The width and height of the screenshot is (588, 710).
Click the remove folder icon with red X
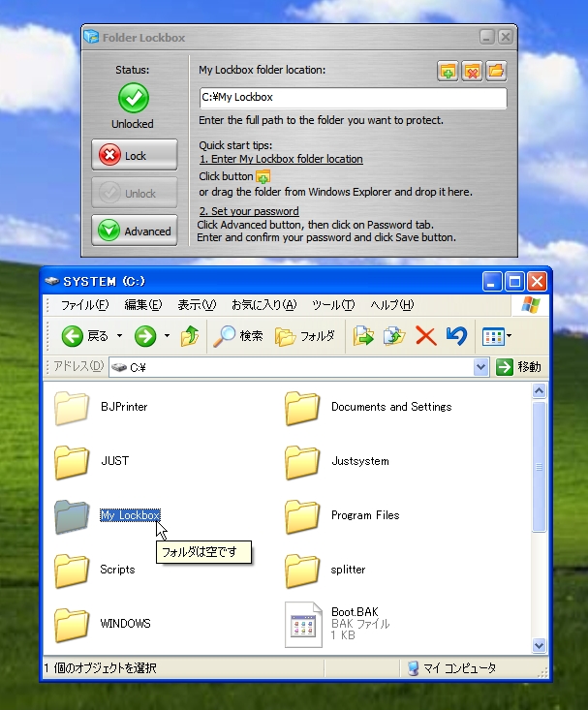[x=472, y=71]
